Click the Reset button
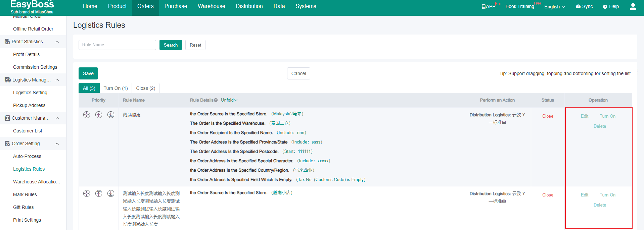The height and width of the screenshot is (230, 644). pyautogui.click(x=195, y=45)
